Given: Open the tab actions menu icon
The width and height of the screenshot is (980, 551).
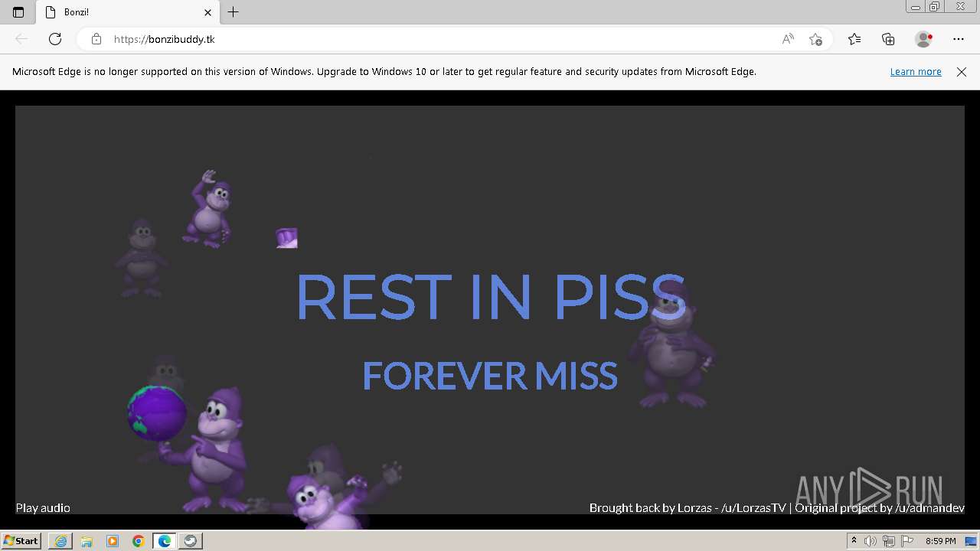Looking at the screenshot, I should pyautogui.click(x=18, y=12).
